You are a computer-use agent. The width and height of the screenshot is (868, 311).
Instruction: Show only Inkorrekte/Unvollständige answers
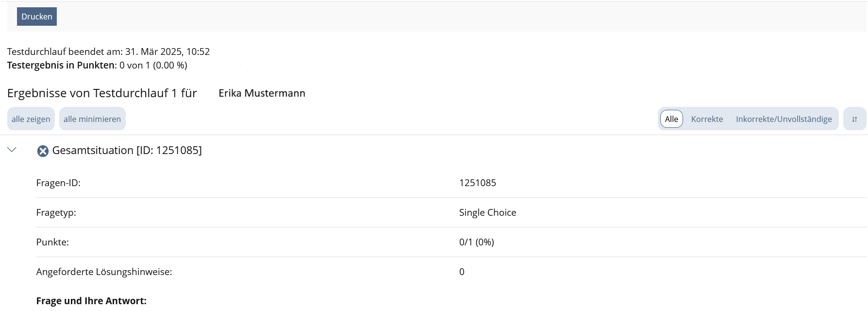(784, 119)
